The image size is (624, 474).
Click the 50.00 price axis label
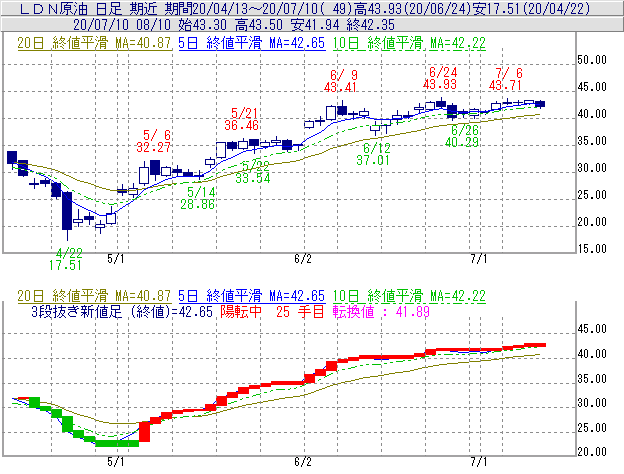coord(592,60)
